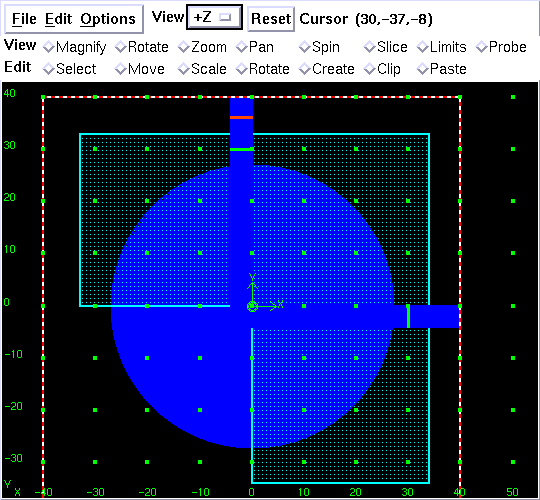
Task: Click the Reset view button
Action: pyautogui.click(x=271, y=19)
